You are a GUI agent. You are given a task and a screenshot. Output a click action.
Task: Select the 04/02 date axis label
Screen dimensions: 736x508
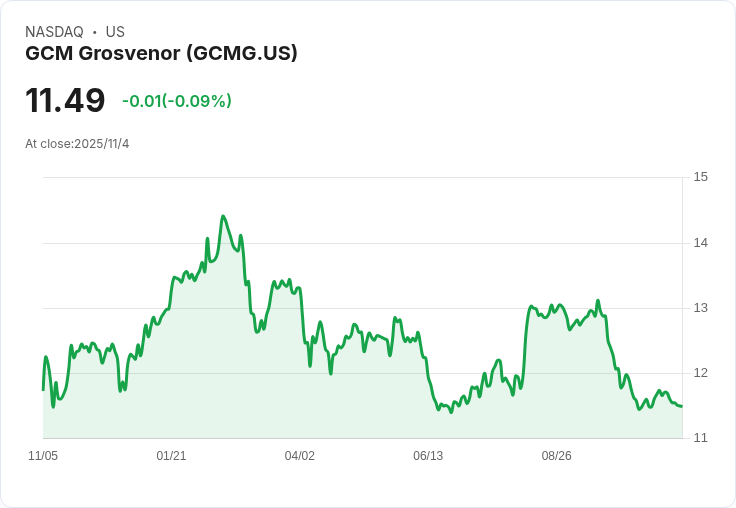coord(299,456)
